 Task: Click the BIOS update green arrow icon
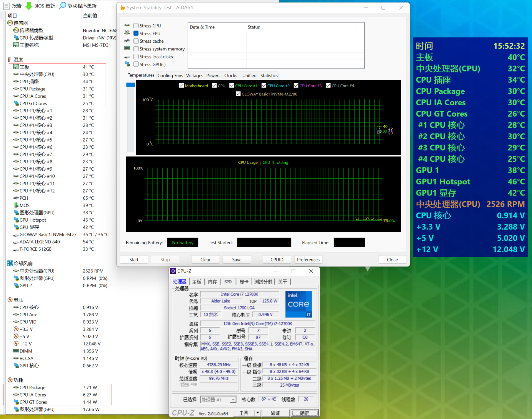click(29, 6)
